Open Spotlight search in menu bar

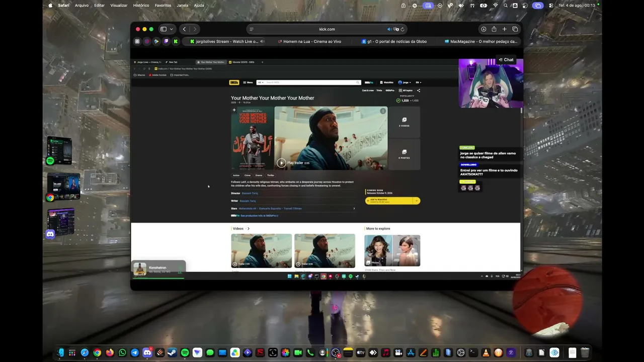coord(505,6)
